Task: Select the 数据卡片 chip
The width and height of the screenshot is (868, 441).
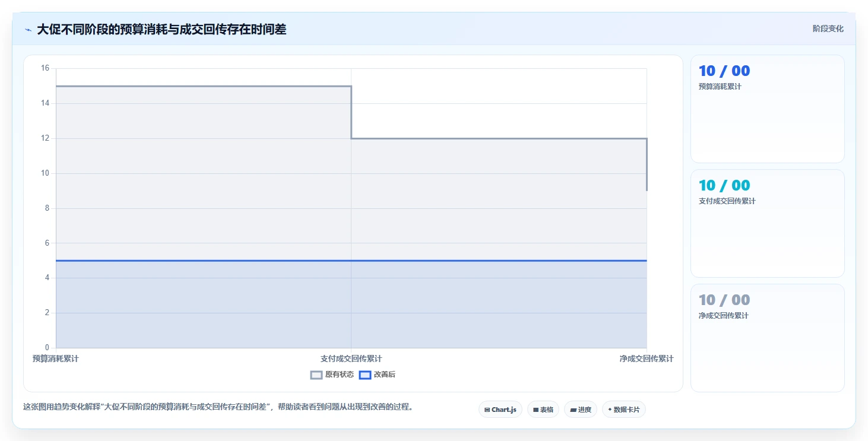Action: point(623,410)
